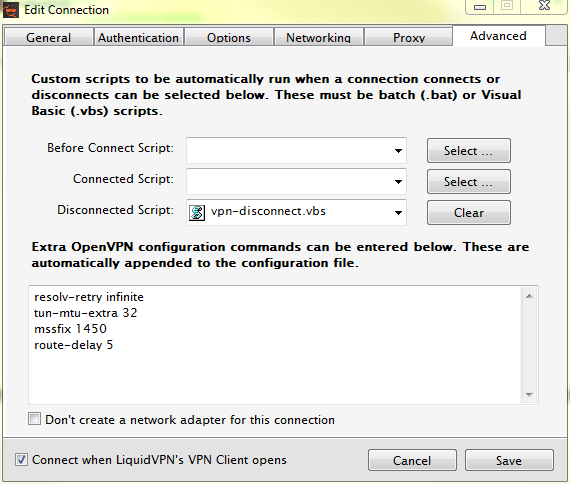The height and width of the screenshot is (484, 570).
Task: Go to the Networking tab
Action: (318, 37)
